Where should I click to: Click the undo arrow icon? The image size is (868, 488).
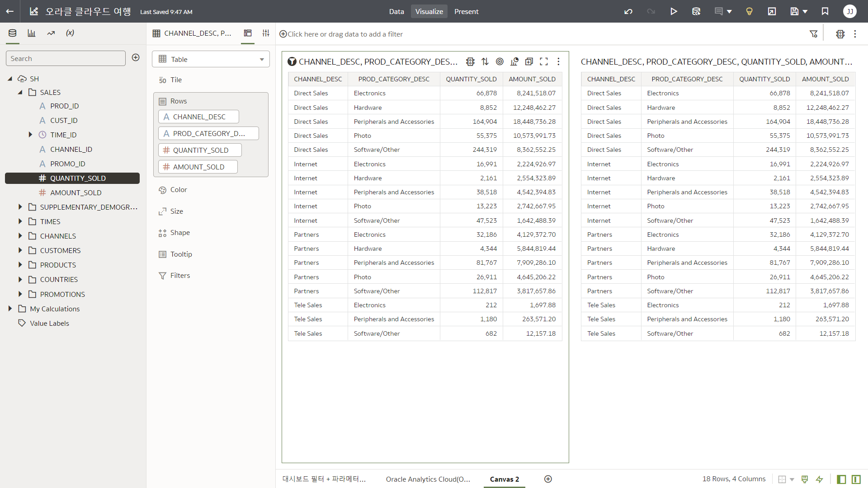[x=628, y=11]
